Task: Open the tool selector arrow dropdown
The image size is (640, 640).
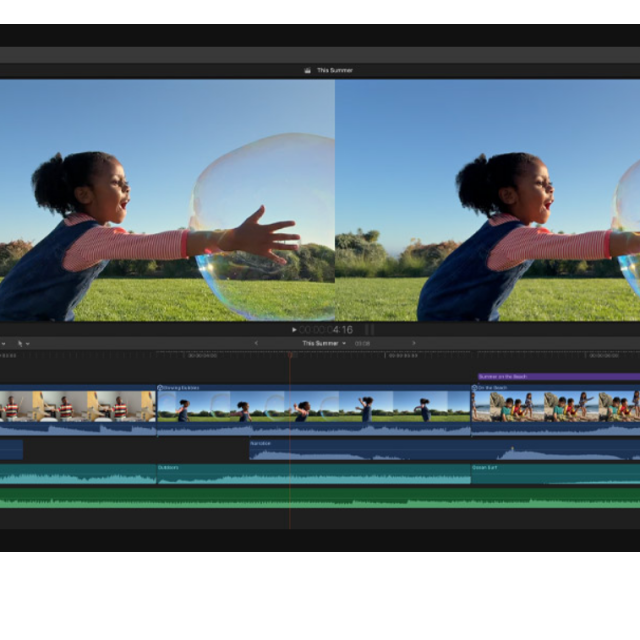Action: (22, 343)
